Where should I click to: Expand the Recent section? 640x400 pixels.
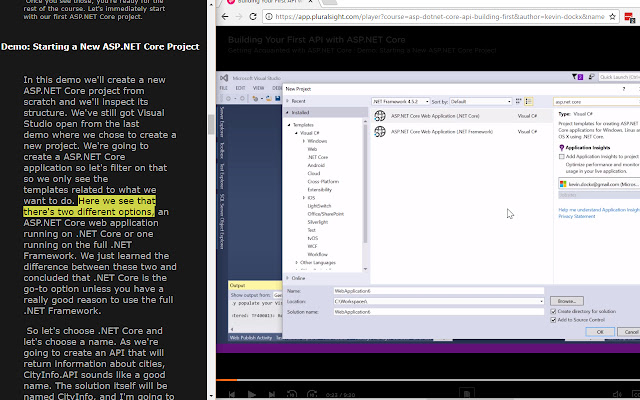[x=288, y=101]
